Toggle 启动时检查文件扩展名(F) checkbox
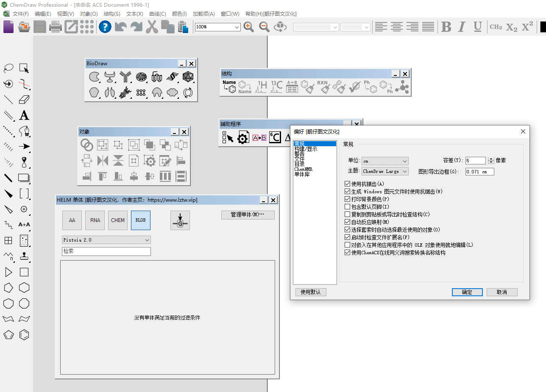 (x=348, y=237)
